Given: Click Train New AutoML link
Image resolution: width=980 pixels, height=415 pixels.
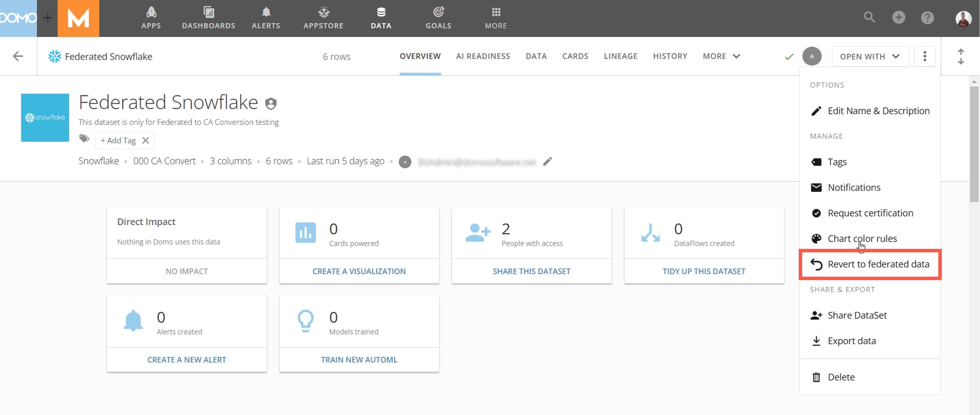Looking at the screenshot, I should pos(359,359).
